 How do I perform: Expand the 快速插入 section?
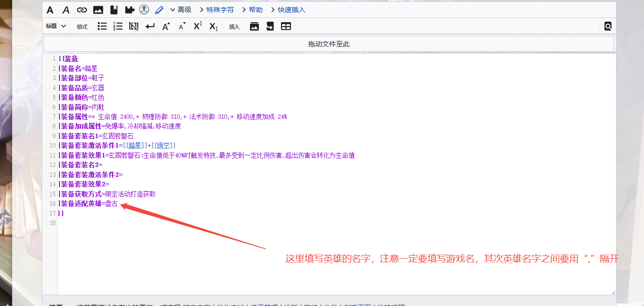(288, 10)
